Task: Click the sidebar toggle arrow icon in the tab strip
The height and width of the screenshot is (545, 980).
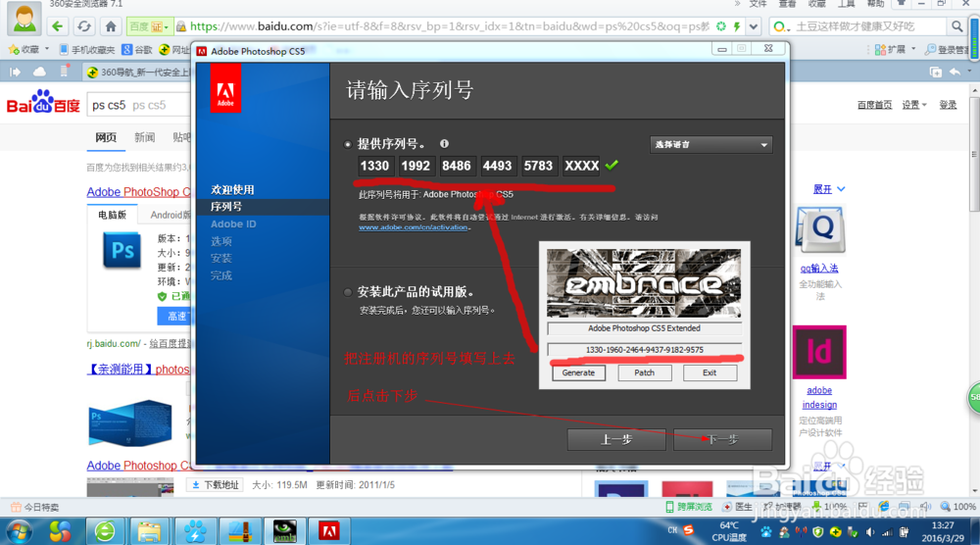Action: pyautogui.click(x=15, y=72)
